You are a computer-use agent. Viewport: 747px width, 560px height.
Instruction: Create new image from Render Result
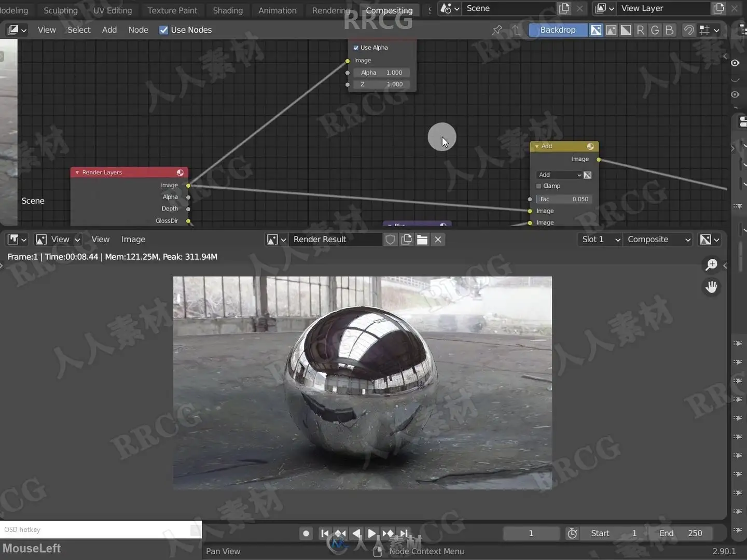407,240
